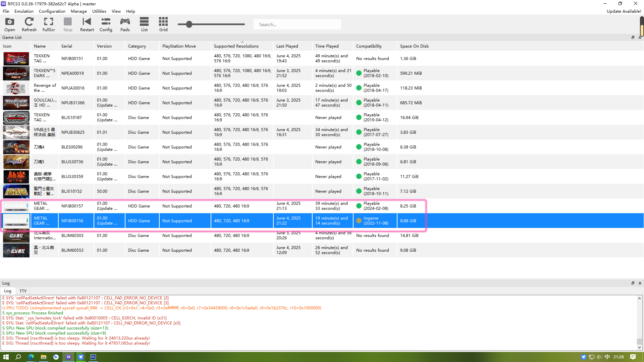Sort by Last Played column header
This screenshot has height=362, width=644.
pyautogui.click(x=293, y=46)
